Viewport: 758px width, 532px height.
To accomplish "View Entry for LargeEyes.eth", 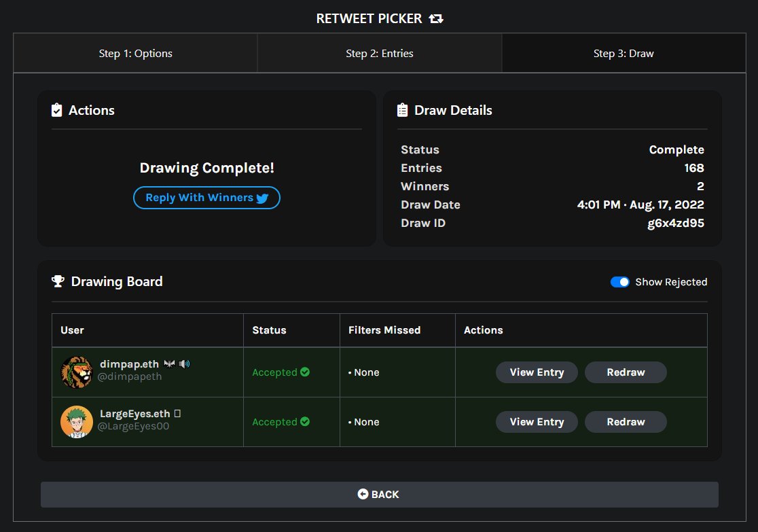I will (x=537, y=422).
